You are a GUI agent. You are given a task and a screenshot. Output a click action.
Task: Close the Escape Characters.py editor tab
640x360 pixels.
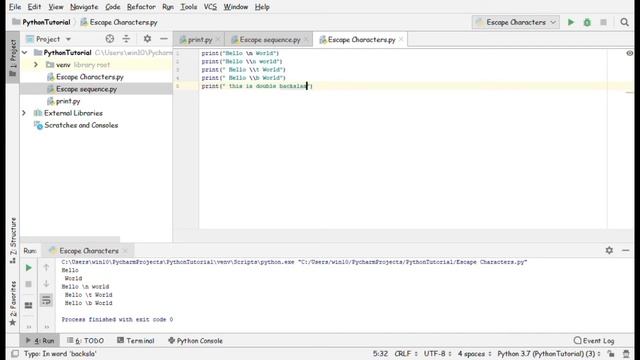[x=401, y=40]
